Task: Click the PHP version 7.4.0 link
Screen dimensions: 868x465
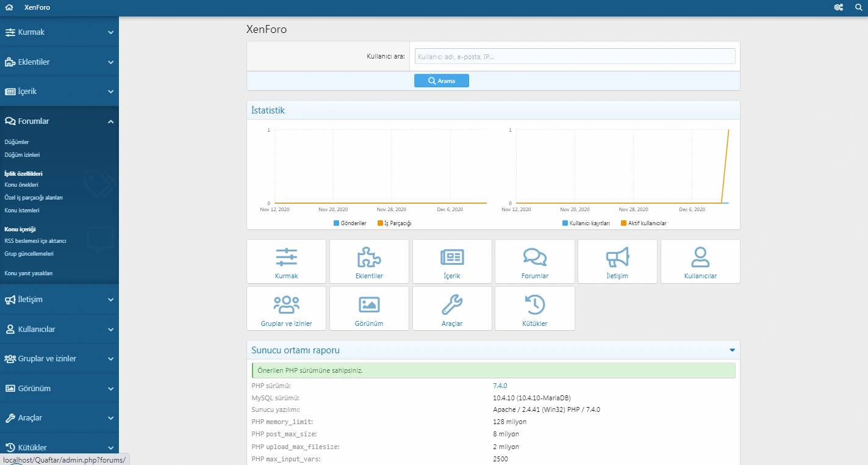Action: [x=500, y=386]
